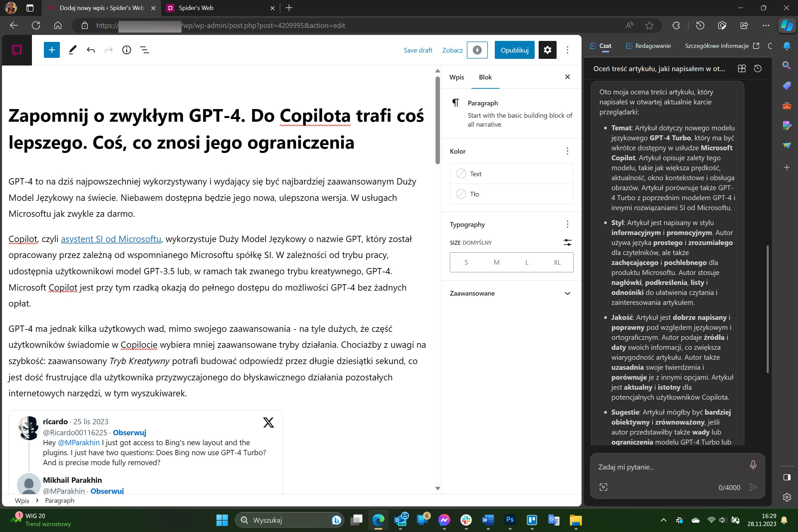Toggle the Copilot sidebar button
Screen dimensions: 798x532
(786, 26)
